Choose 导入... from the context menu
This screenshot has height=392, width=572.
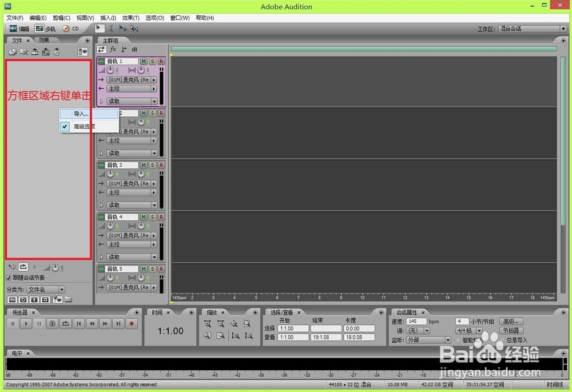coord(89,114)
